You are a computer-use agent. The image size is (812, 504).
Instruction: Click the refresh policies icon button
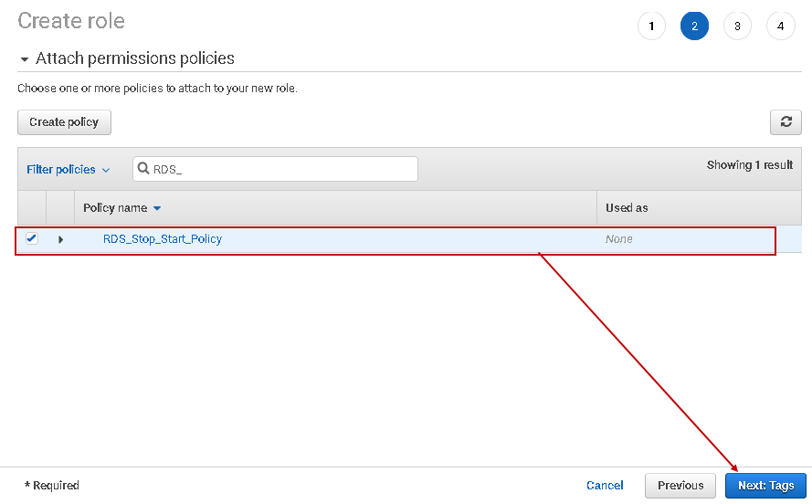(x=786, y=122)
